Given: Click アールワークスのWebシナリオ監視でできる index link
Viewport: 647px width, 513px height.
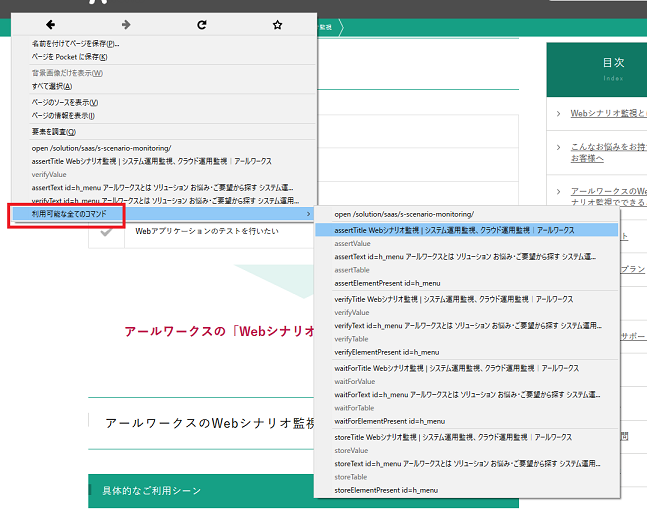Looking at the screenshot, I should pyautogui.click(x=608, y=196).
